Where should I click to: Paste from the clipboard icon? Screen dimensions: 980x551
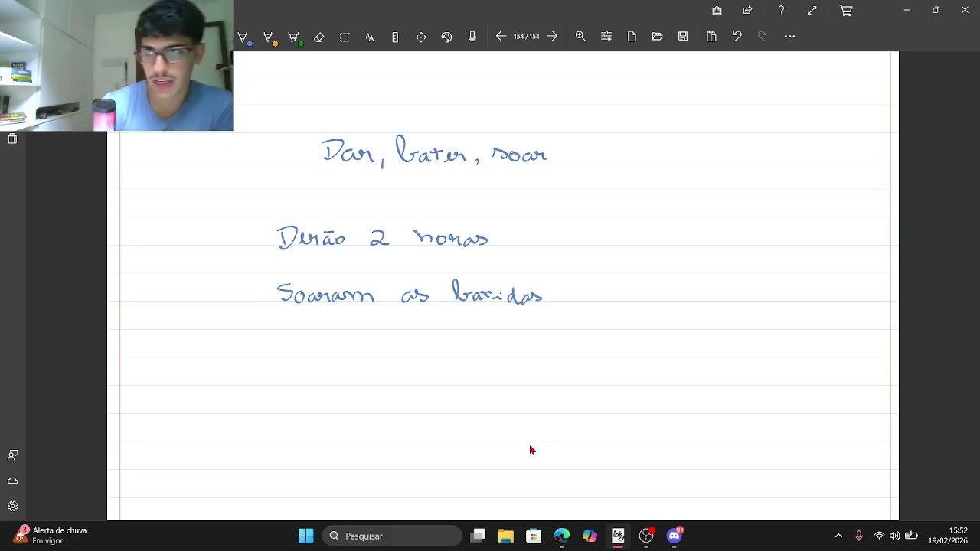click(711, 36)
